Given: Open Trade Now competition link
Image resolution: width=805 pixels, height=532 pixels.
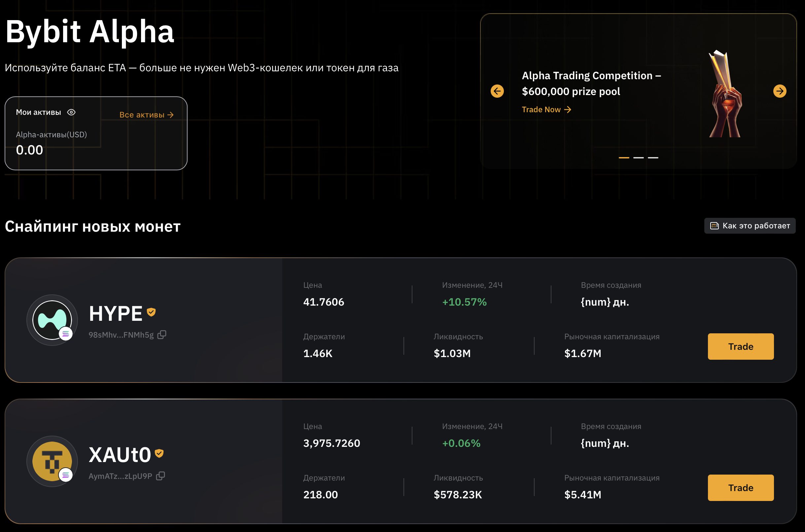Looking at the screenshot, I should 546,110.
